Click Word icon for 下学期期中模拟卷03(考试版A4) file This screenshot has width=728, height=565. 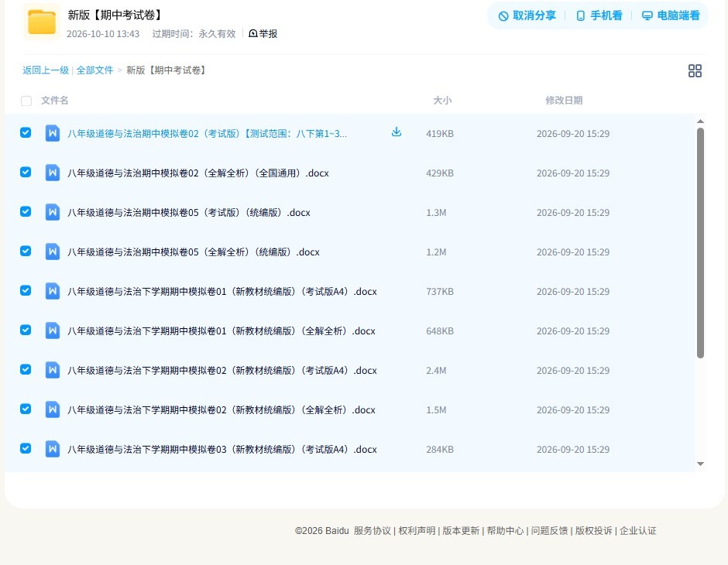click(x=53, y=449)
